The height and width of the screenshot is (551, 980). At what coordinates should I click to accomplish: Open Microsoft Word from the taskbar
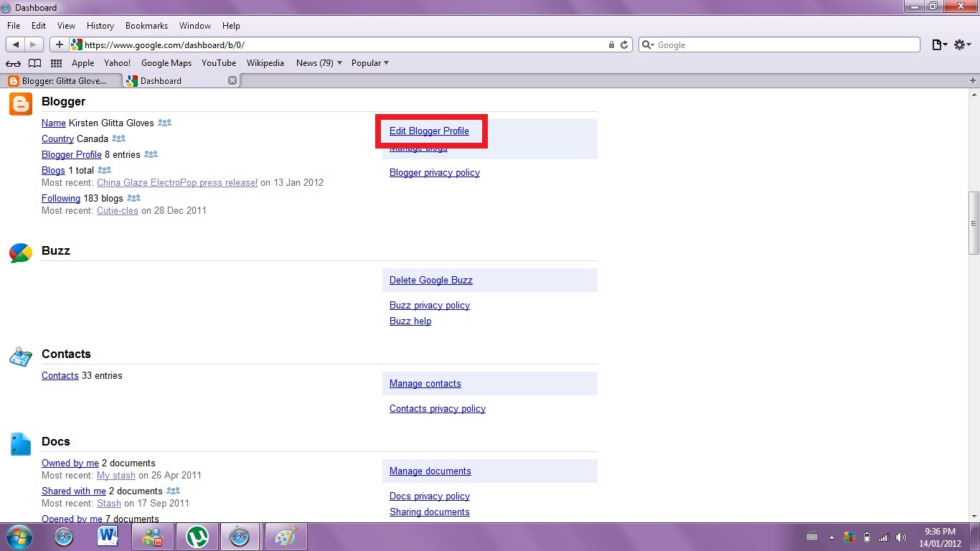108,537
